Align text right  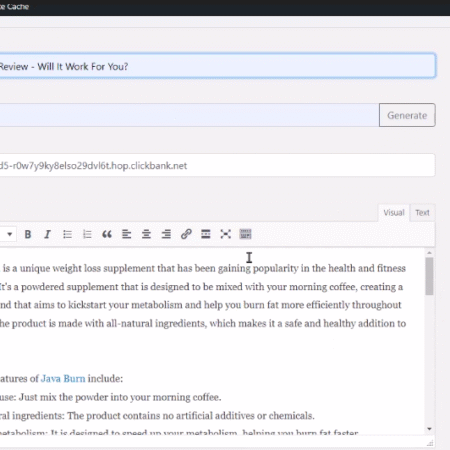point(166,234)
